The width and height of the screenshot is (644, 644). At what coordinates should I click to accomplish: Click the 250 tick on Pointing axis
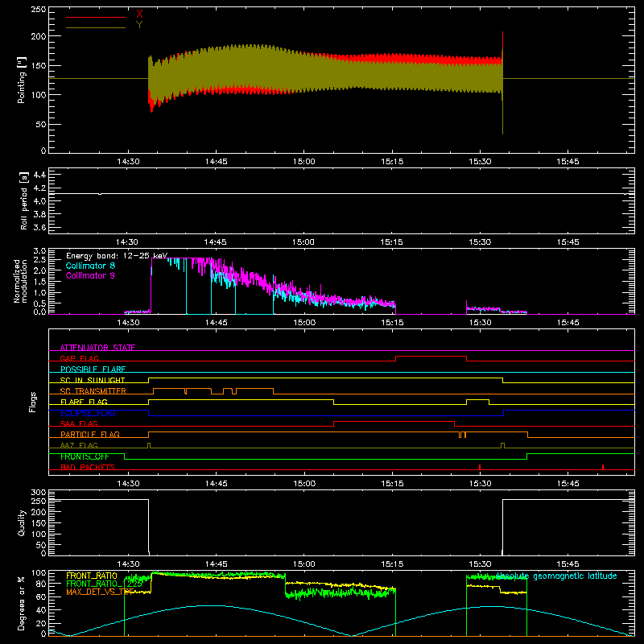pos(38,10)
